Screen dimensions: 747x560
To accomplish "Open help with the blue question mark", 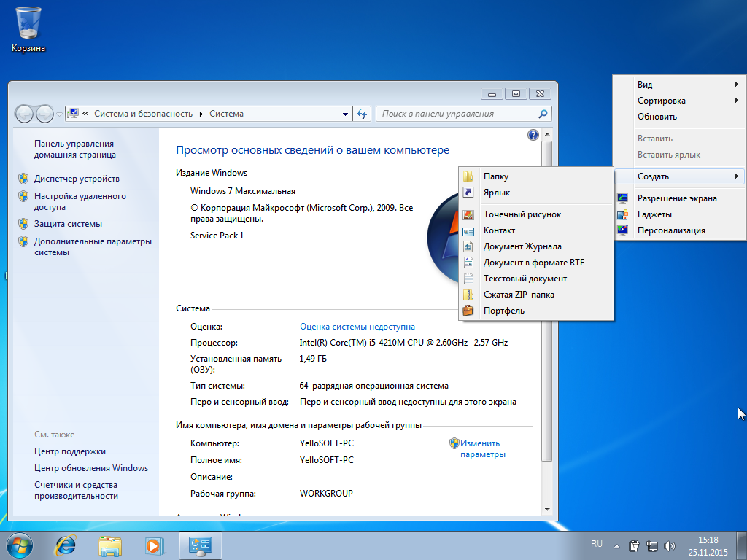I will pos(533,135).
